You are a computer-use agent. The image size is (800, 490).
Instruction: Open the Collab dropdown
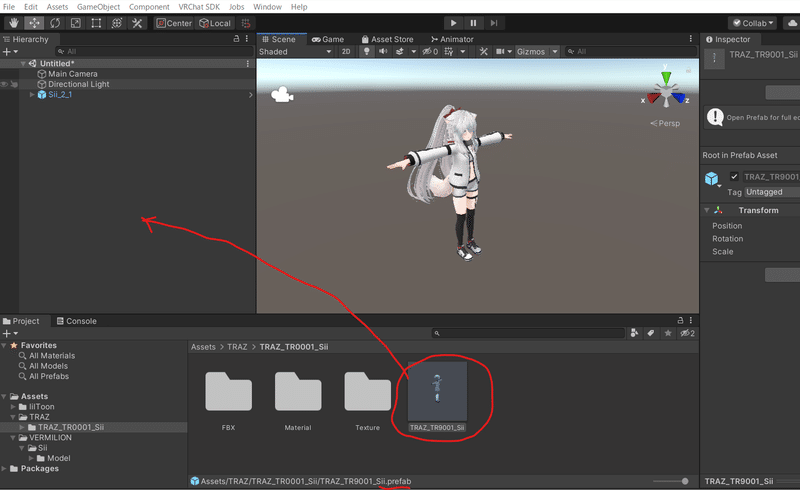click(753, 23)
